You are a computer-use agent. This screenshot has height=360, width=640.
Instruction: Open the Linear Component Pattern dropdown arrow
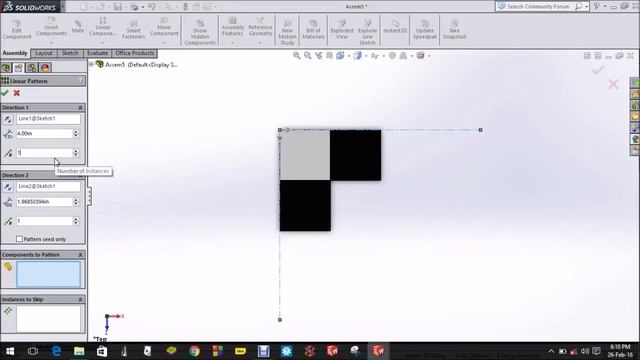(102, 42)
